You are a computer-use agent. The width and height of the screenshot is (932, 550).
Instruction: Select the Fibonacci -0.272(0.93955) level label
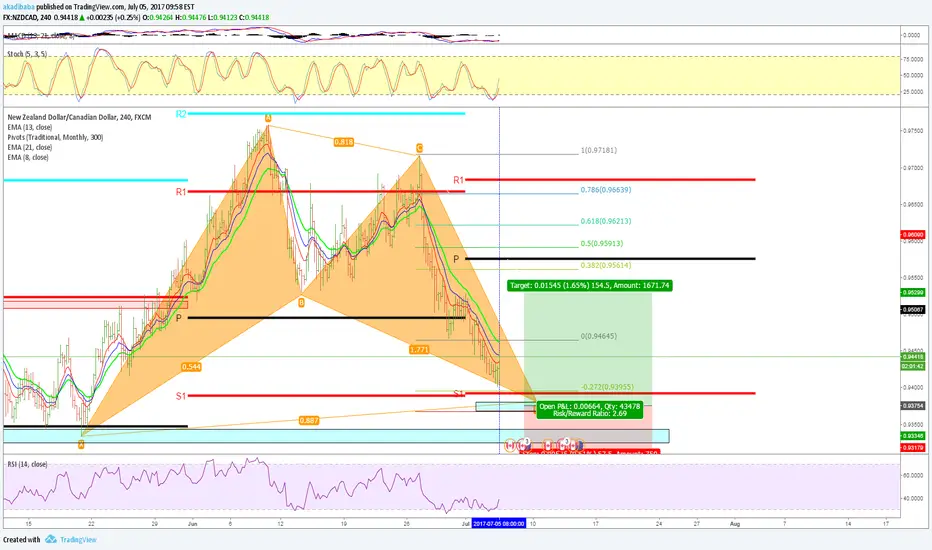tap(607, 387)
